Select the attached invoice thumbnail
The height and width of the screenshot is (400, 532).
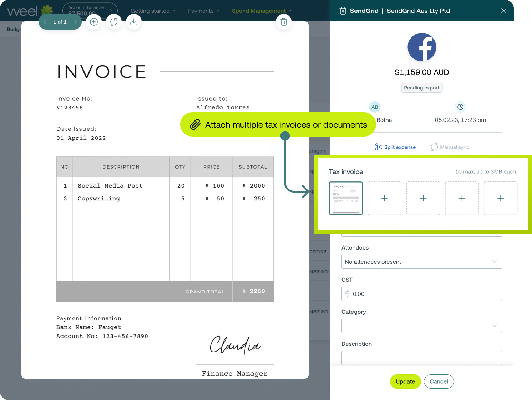tap(345, 198)
